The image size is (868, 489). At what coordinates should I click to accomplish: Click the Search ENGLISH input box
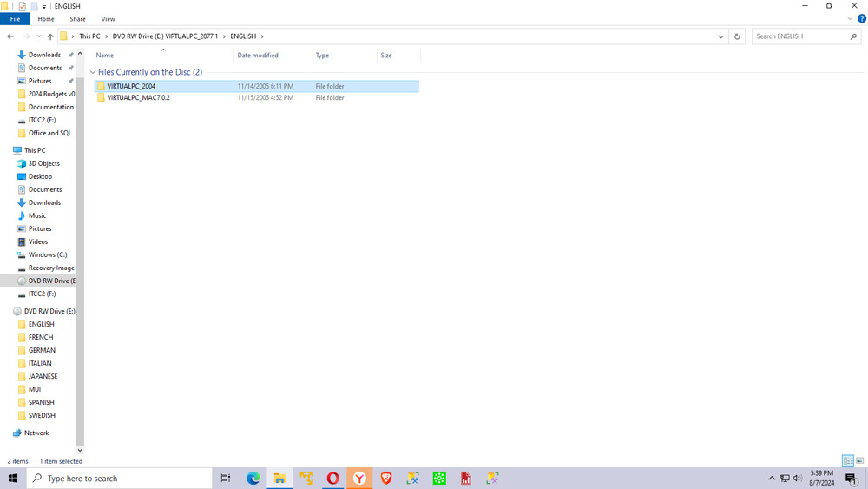coord(800,36)
